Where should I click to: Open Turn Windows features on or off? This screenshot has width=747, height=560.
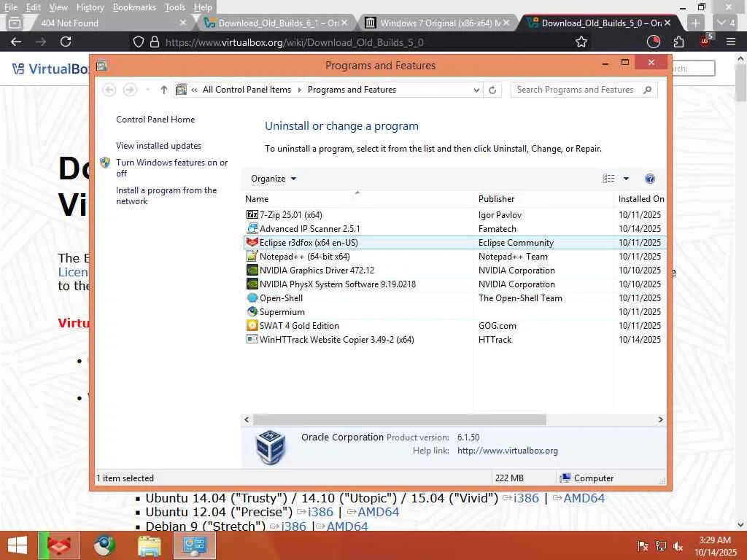tap(172, 168)
